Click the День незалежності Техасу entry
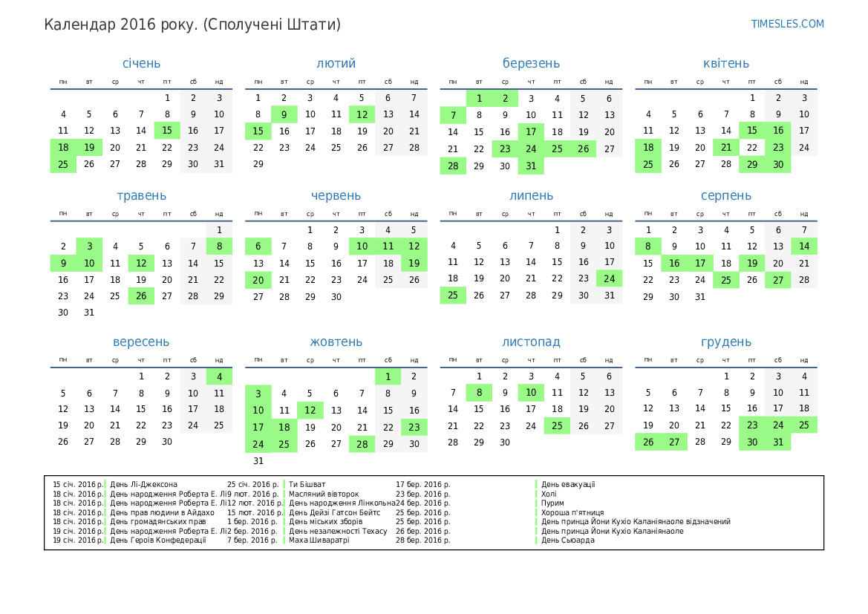 click(338, 531)
